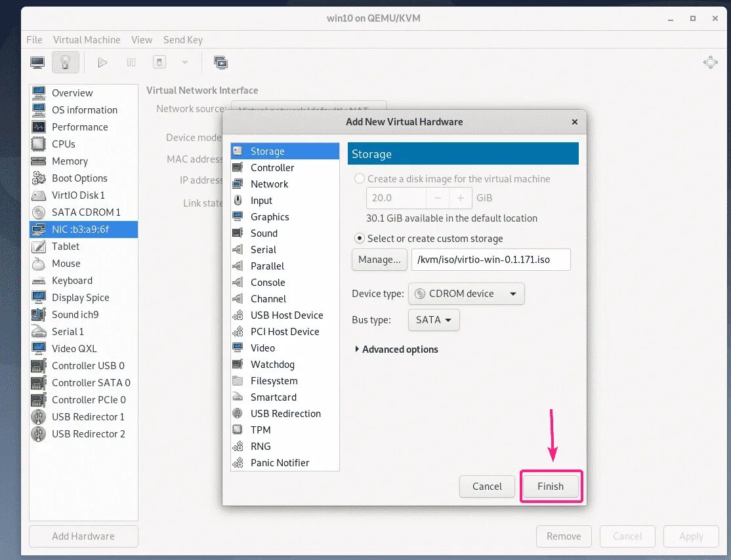731x560 pixels.
Task: Click the Boot Options gears icon
Action: coord(39,178)
